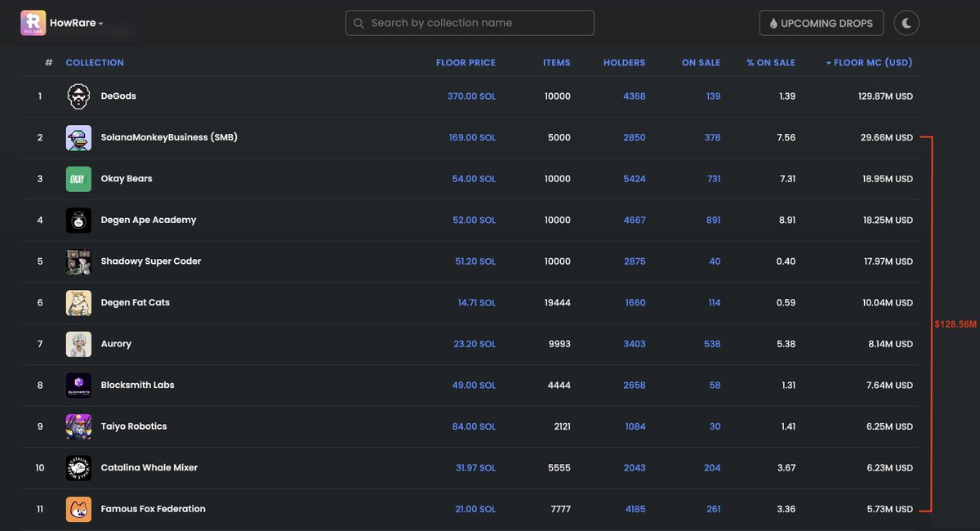
Task: Click DeGods floor price 370.00 SOL
Action: click(x=472, y=96)
